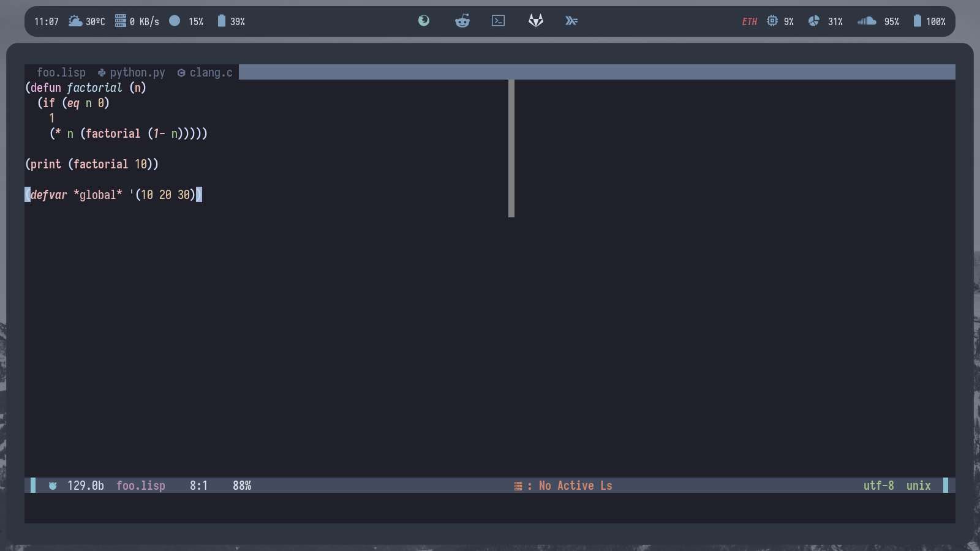Click the 8:1 cursor position indicator
This screenshot has height=551, width=980.
tap(198, 485)
